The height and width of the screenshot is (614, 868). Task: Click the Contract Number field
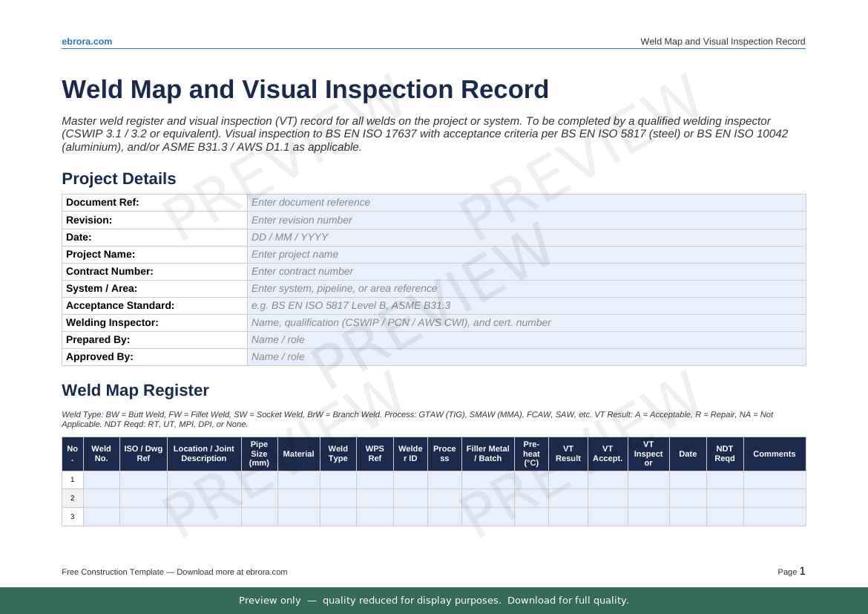[x=525, y=271]
